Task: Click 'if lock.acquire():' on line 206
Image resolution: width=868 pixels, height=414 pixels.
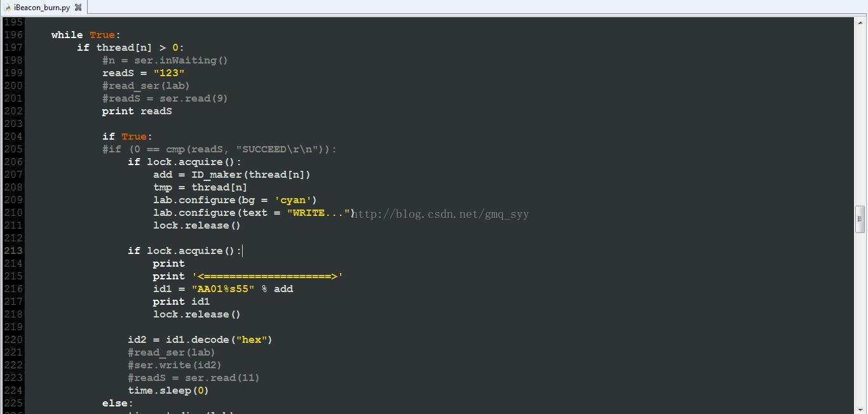Action: [x=185, y=162]
